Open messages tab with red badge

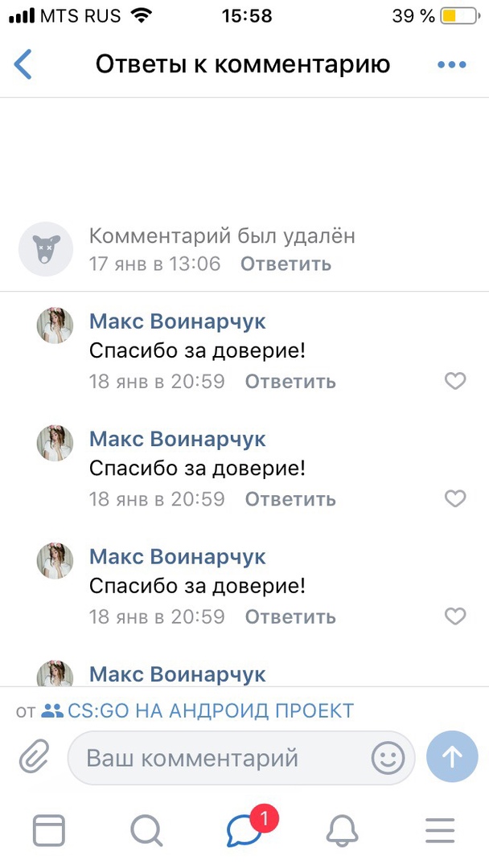(244, 829)
